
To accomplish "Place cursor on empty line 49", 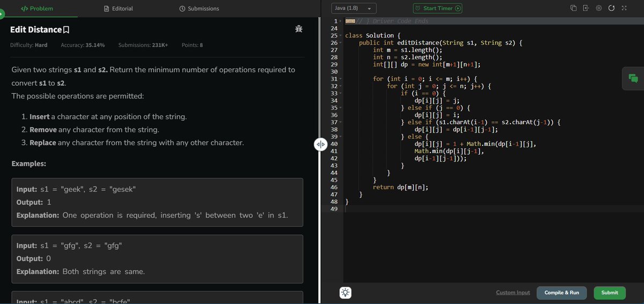I will [494, 209].
